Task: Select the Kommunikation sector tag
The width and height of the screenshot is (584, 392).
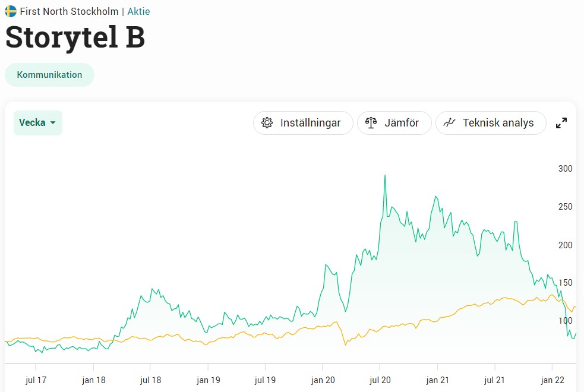Action: tap(49, 75)
